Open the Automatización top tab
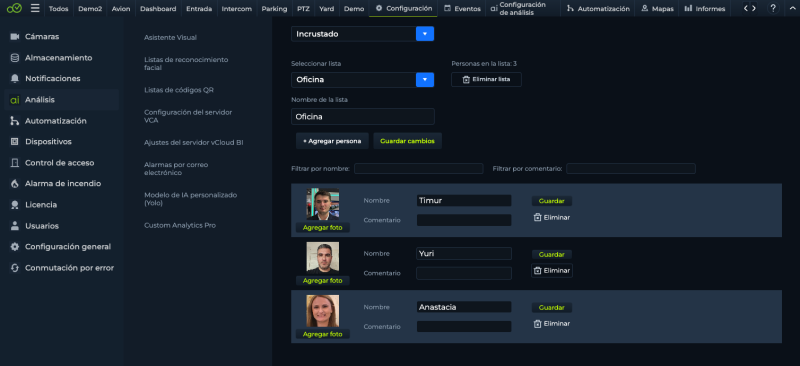 597,9
